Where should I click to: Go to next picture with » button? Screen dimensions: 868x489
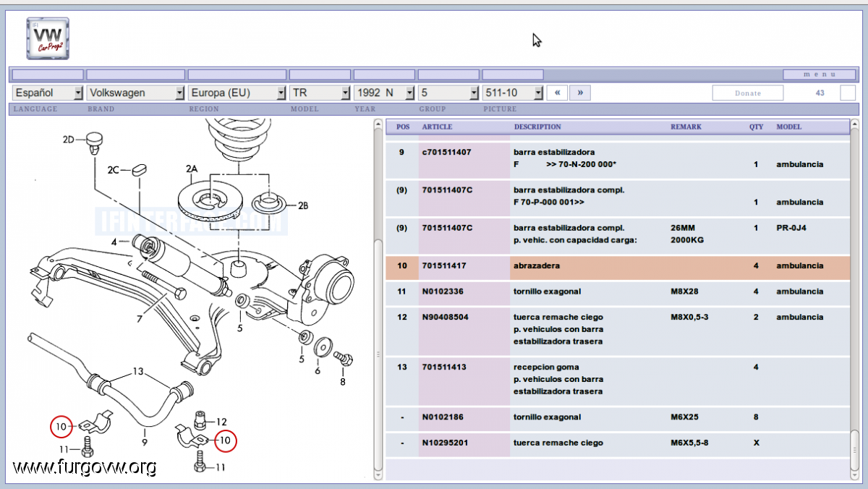(580, 93)
